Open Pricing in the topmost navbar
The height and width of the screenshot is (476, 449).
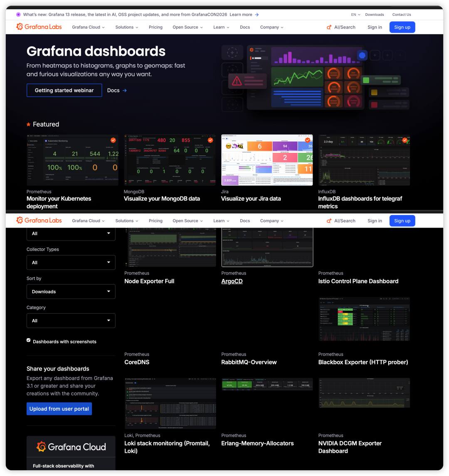pos(155,27)
